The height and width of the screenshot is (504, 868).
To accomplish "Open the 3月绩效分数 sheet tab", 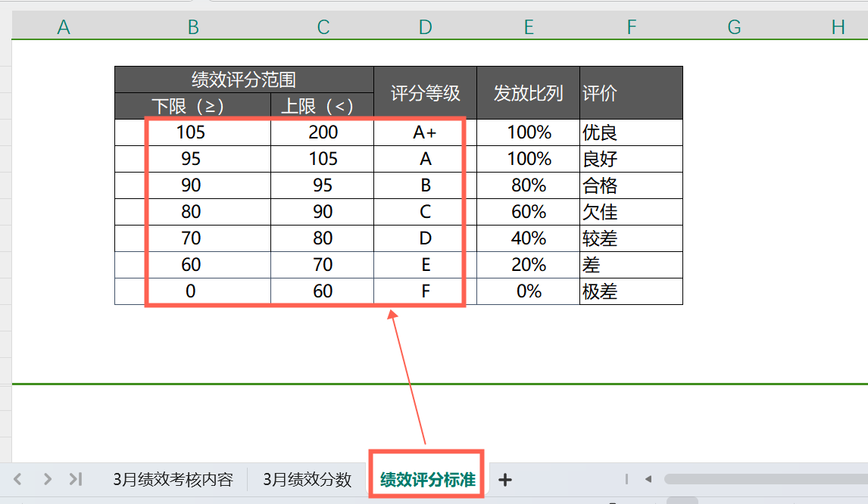I will point(308,479).
